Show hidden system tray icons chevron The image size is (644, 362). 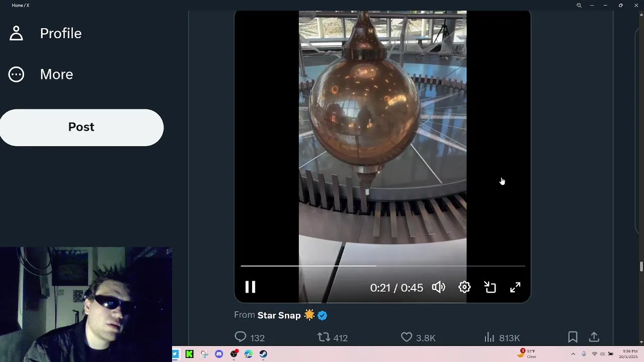click(573, 354)
